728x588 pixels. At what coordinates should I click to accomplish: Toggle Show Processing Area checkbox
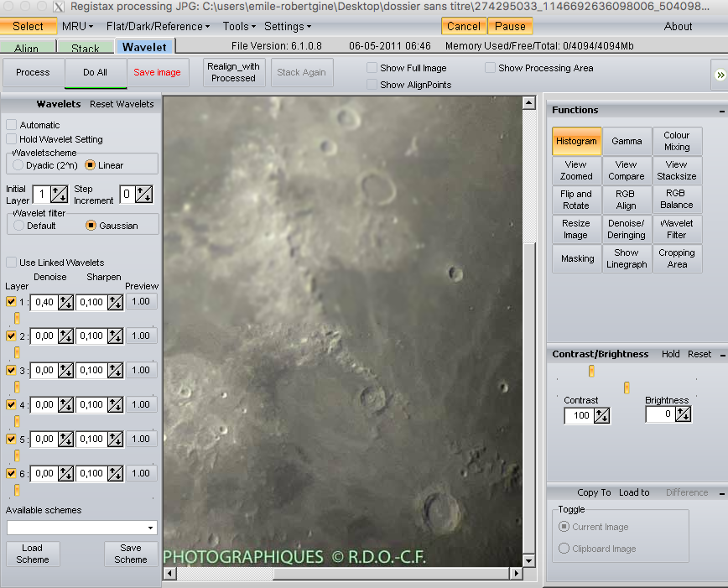pyautogui.click(x=490, y=68)
